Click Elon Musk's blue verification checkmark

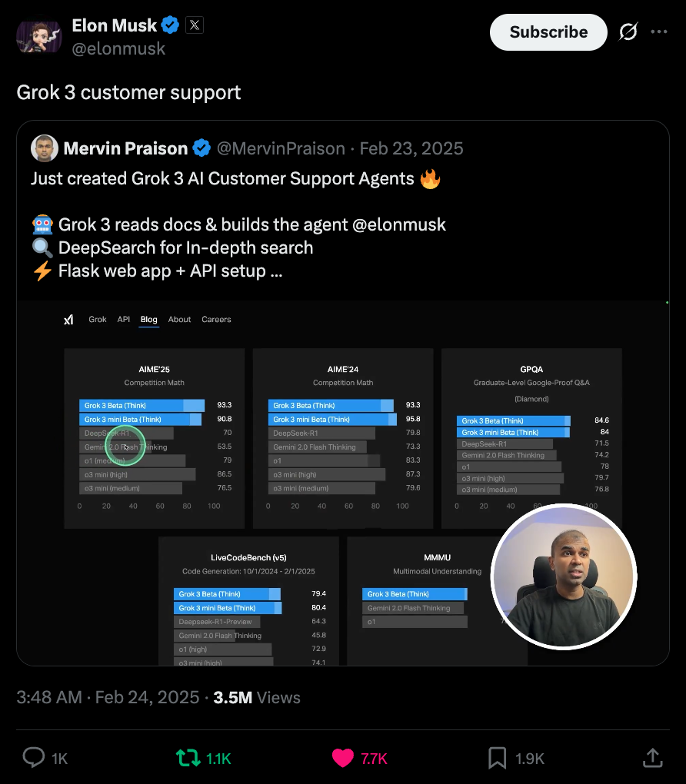click(170, 25)
